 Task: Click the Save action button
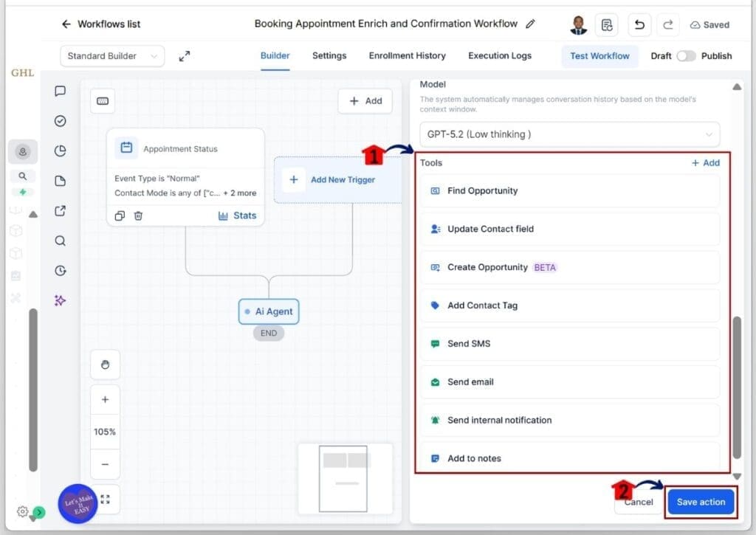(x=701, y=502)
